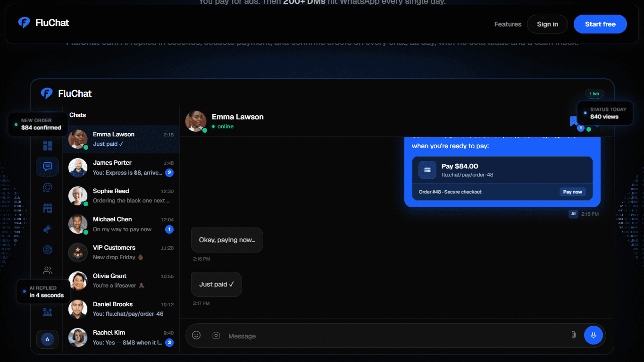Screen dimensions: 644x362
Task: Open the Daniel Brooks chat
Action: [121, 309]
